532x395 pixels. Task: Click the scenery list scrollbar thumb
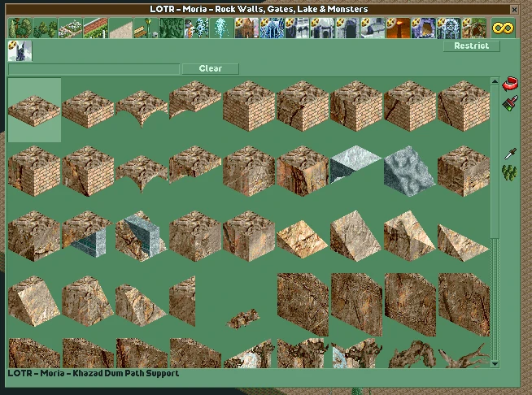click(495, 162)
